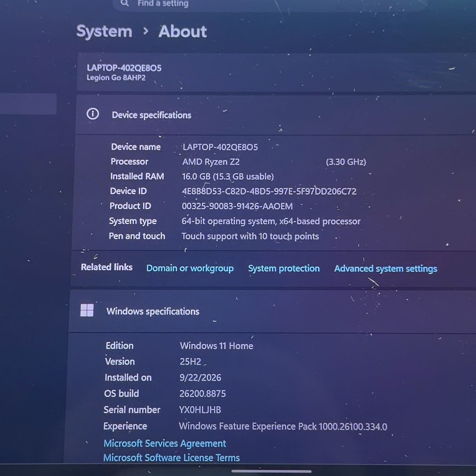Click the Windows Feature Experience Pack value
This screenshot has height=476, width=476.
coord(283,426)
